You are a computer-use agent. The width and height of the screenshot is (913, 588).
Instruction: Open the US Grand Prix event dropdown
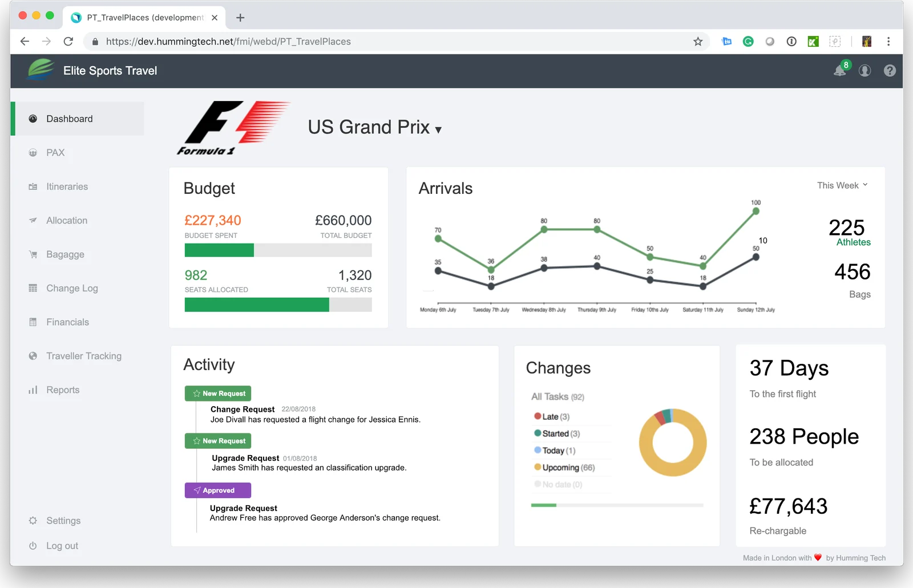tap(375, 127)
